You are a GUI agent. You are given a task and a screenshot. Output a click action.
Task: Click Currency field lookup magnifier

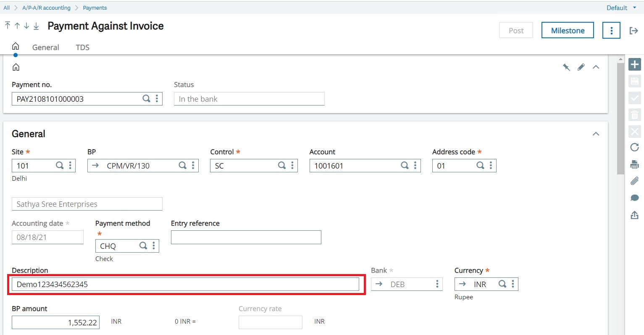coord(502,284)
